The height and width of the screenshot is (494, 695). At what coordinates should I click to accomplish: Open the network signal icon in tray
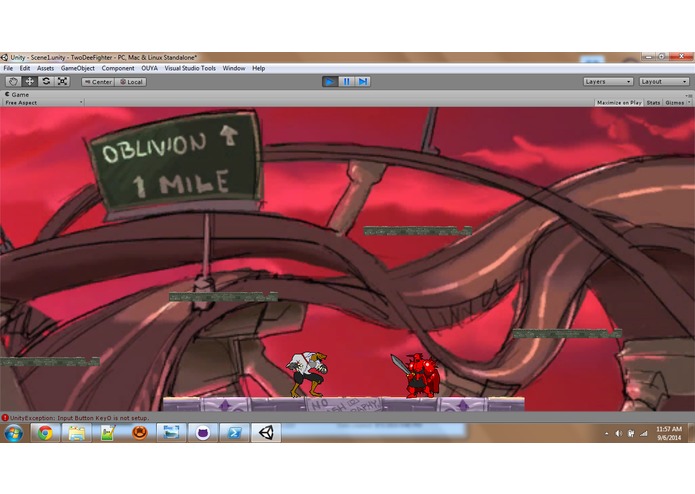coord(644,434)
